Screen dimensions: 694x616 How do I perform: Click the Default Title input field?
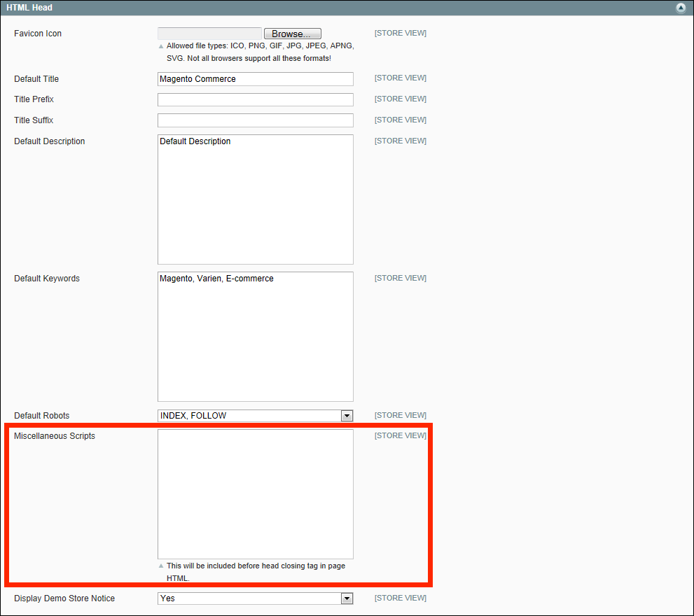point(256,79)
